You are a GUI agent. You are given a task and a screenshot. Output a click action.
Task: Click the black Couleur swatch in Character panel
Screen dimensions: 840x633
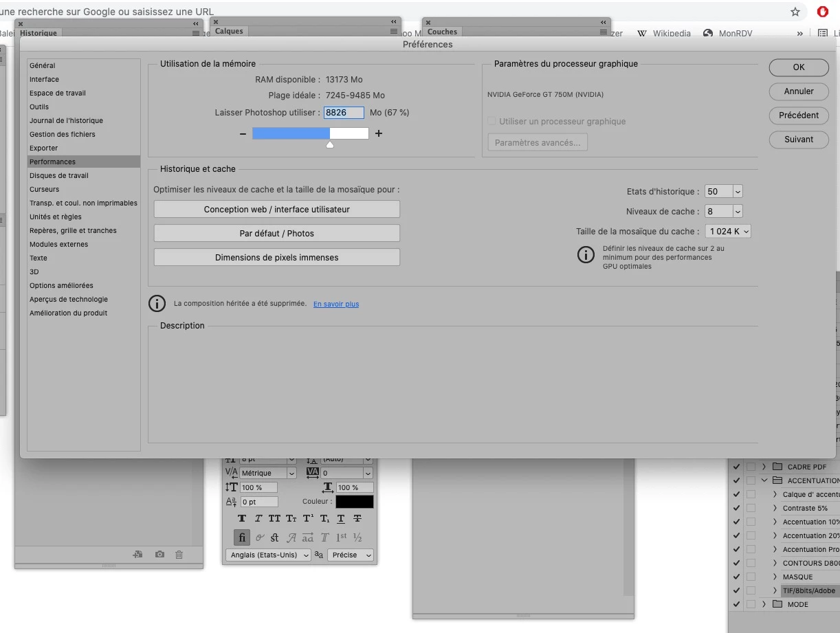355,502
